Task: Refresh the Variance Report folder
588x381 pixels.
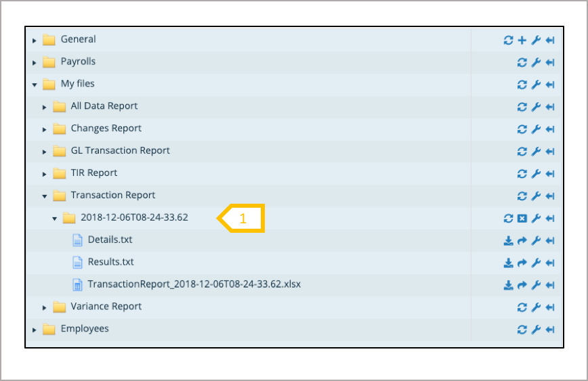Action: point(522,308)
